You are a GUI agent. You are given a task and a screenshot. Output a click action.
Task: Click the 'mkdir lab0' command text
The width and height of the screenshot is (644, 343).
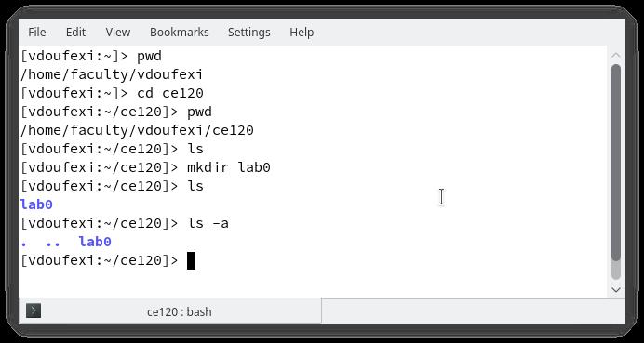tap(228, 167)
